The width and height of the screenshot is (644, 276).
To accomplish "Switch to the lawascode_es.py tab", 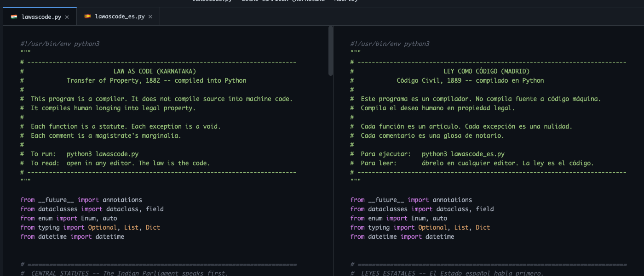I will pyautogui.click(x=118, y=17).
